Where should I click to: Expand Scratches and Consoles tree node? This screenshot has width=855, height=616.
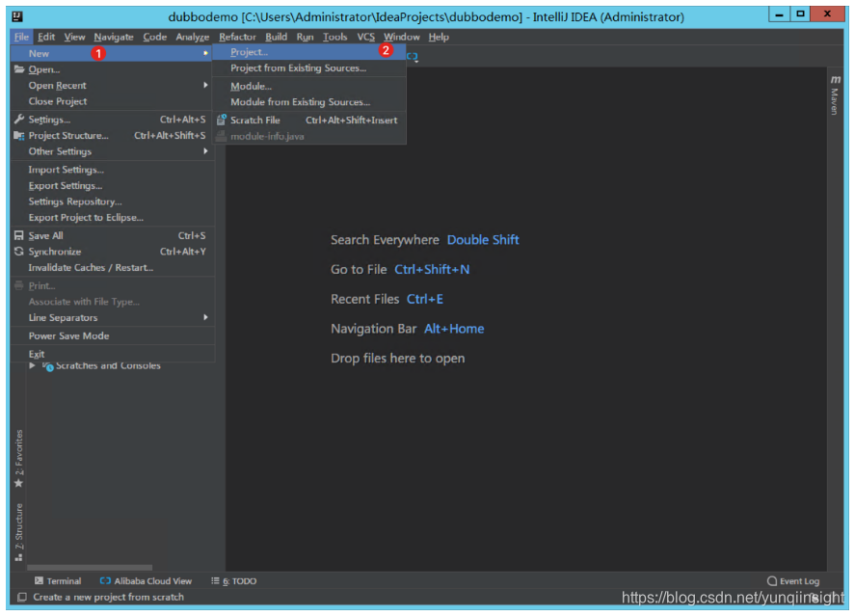click(32, 365)
